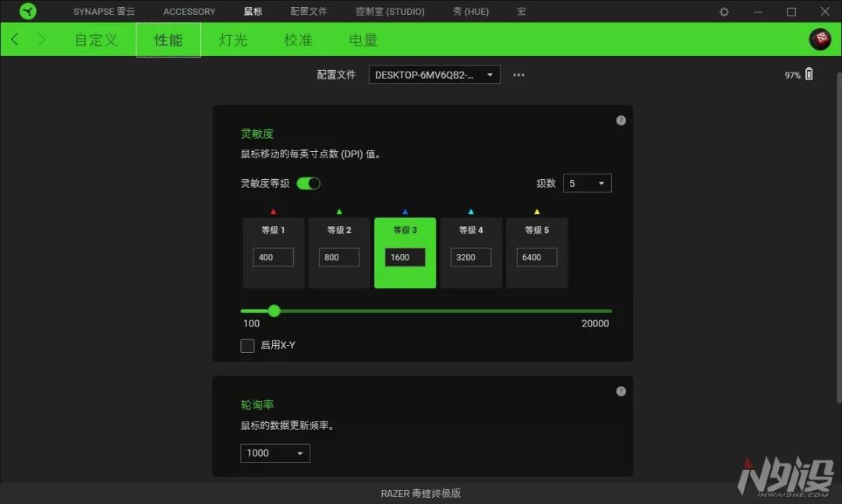Select the 等级 2 DPI stage
Screen dimensions: 842x504
tap(339, 253)
